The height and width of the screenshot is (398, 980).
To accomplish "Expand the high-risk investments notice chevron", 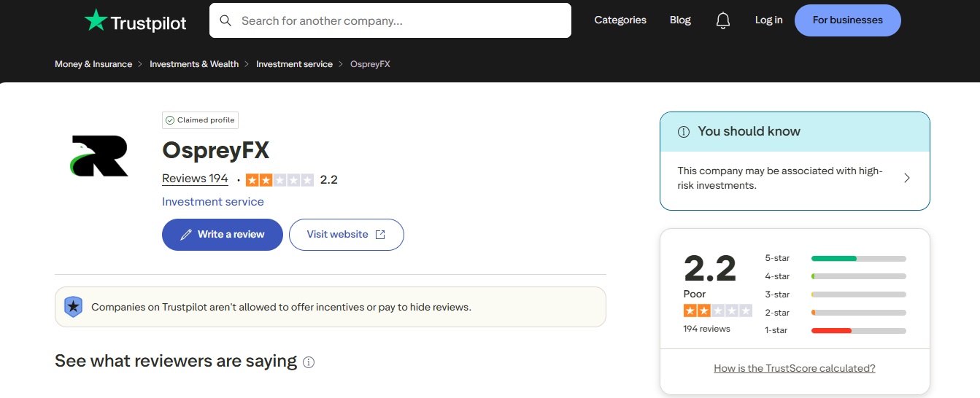I will tap(907, 178).
